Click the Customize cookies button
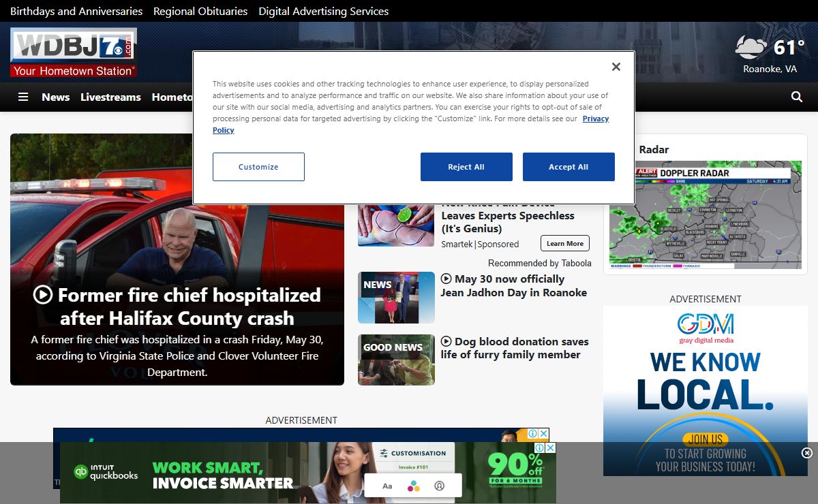The width and height of the screenshot is (818, 504). tap(258, 167)
